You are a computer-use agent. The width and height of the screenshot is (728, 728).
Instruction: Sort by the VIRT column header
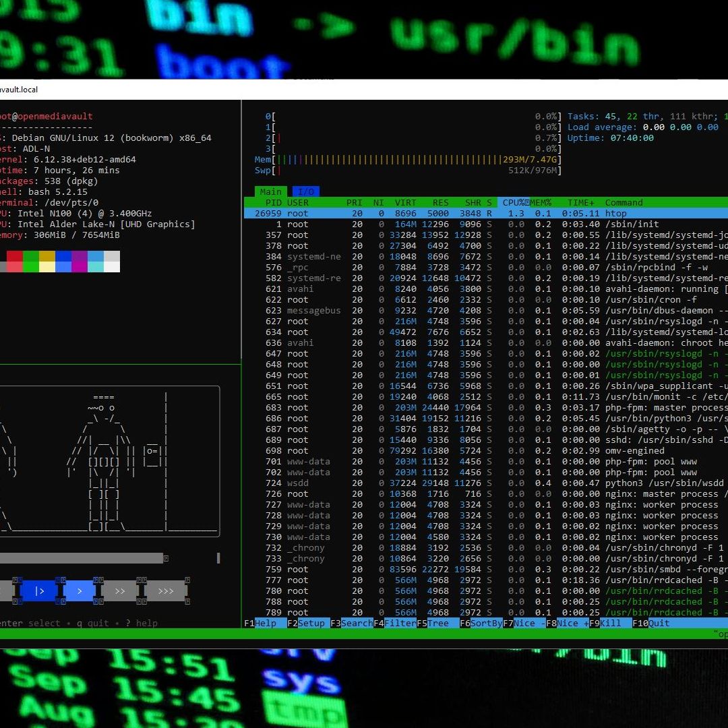405,202
